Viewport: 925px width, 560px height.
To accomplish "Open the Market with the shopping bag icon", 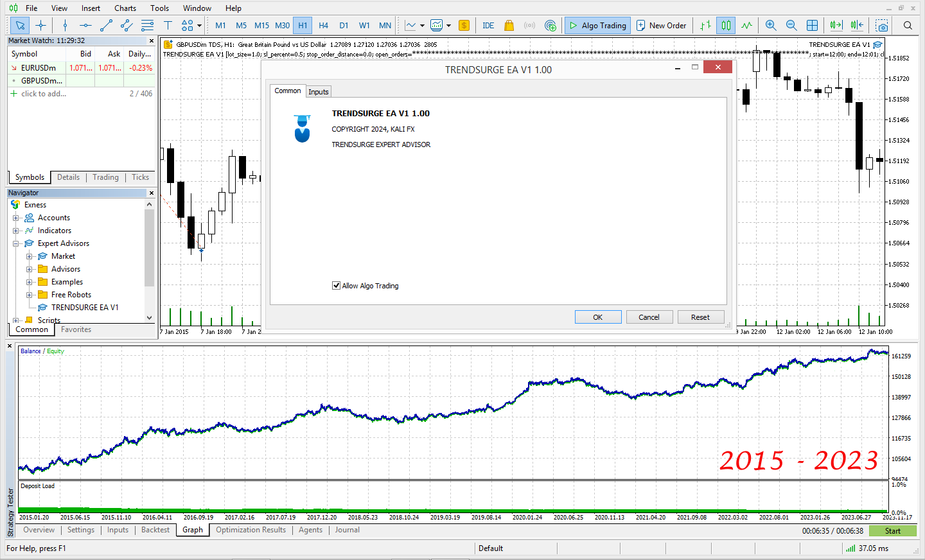I will point(509,26).
